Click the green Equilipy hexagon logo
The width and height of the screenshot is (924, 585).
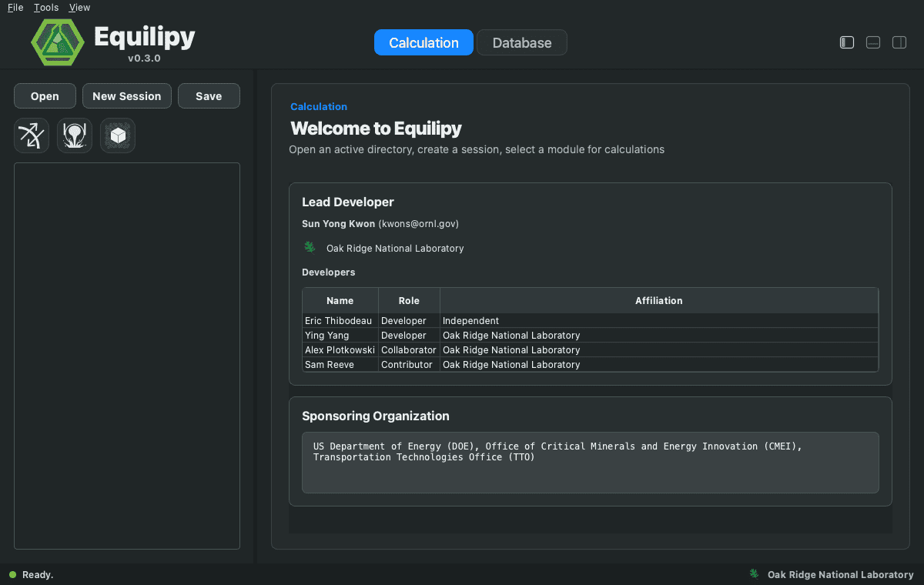pos(57,42)
